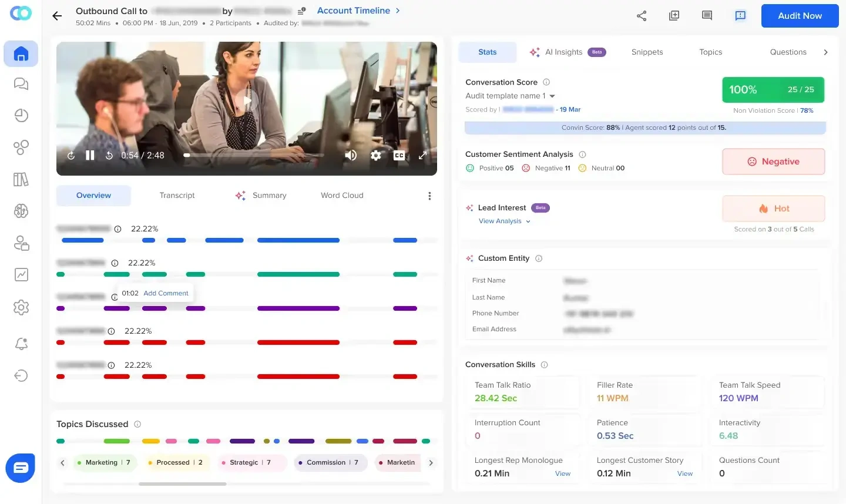
Task: Click the Add Comment link
Action: [x=166, y=293]
